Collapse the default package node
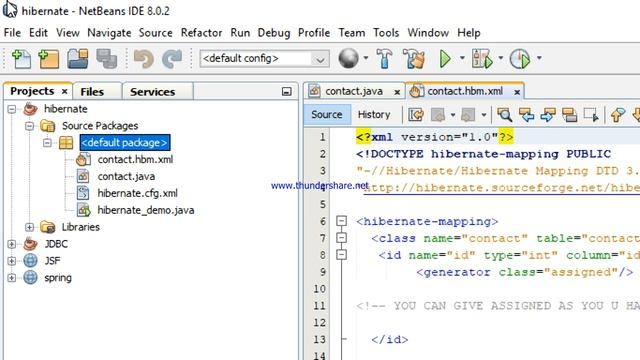 click(47, 142)
